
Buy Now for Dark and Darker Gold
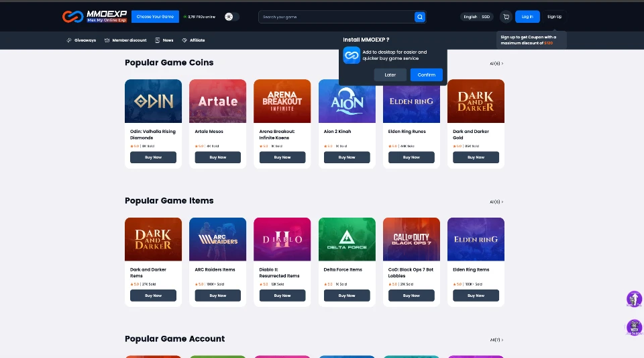[x=476, y=157]
